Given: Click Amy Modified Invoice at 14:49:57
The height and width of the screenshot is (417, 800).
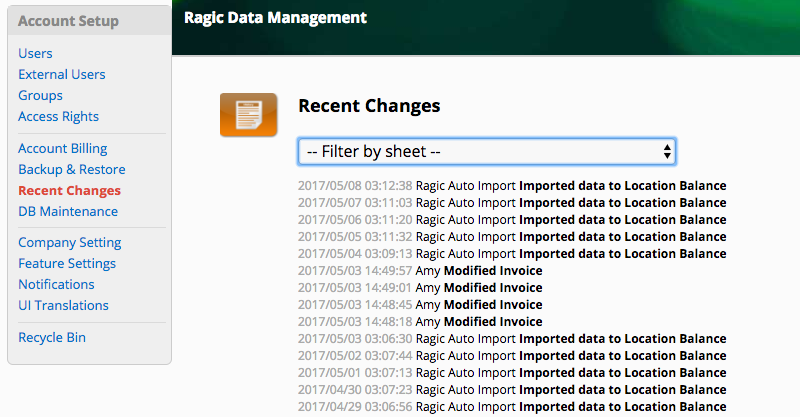Looking at the screenshot, I should coord(420,271).
